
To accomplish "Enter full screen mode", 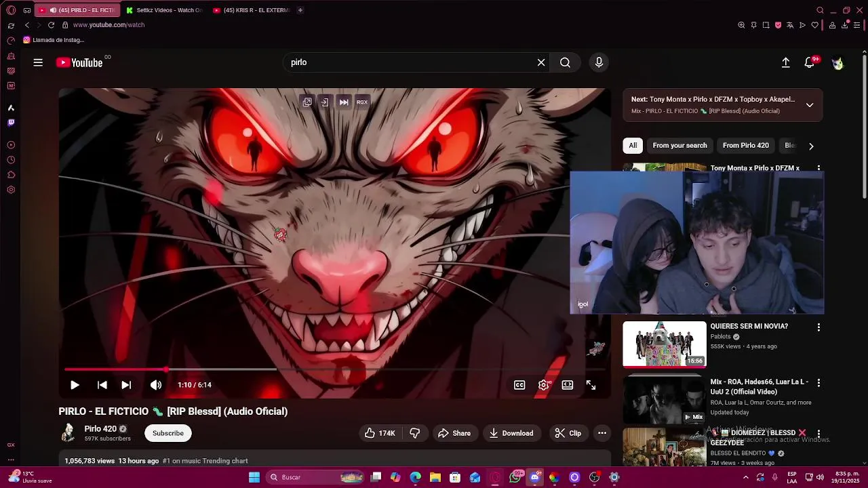I will tap(591, 385).
